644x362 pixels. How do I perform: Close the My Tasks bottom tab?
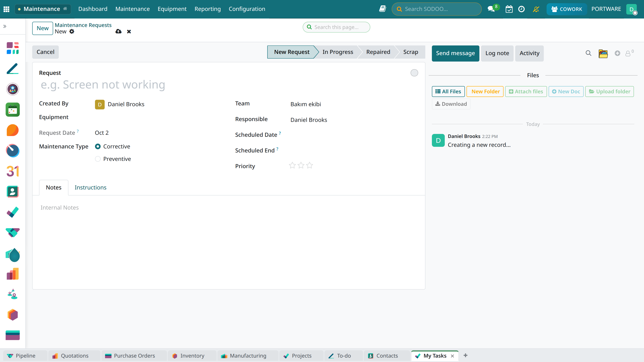click(x=452, y=356)
